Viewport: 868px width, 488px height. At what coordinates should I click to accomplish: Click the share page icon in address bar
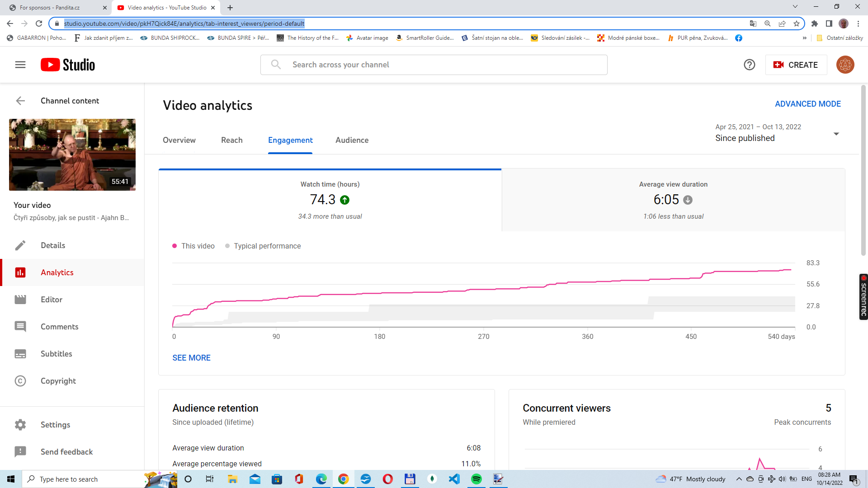782,23
